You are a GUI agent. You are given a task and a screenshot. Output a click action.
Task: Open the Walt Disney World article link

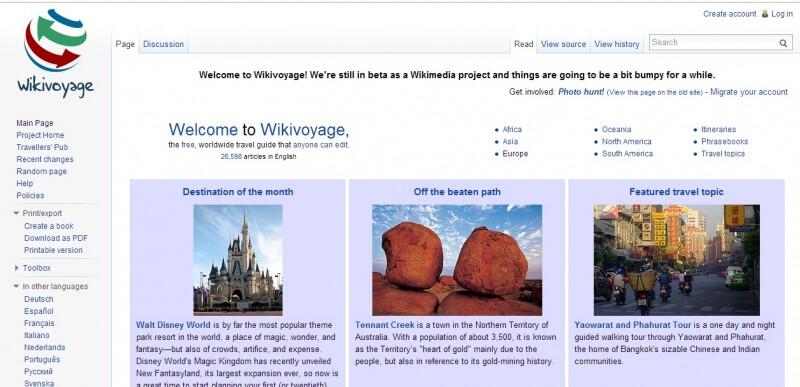pos(173,325)
